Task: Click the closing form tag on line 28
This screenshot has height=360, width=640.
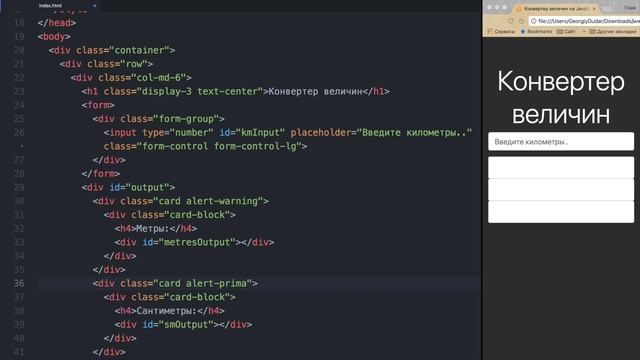Action: [101, 173]
